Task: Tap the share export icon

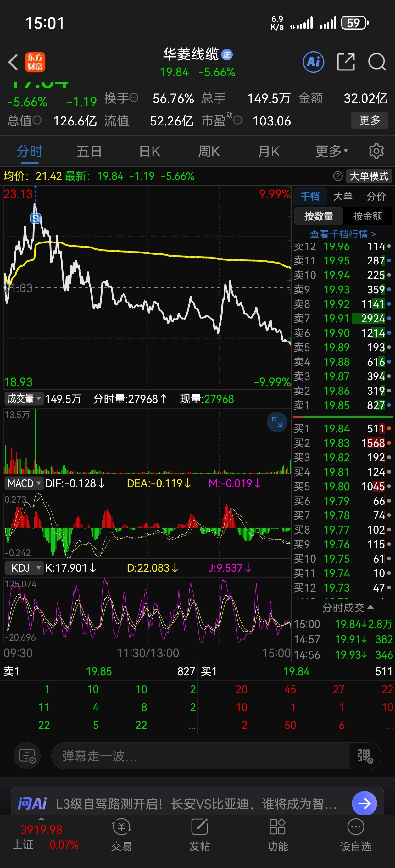Action: (x=346, y=62)
